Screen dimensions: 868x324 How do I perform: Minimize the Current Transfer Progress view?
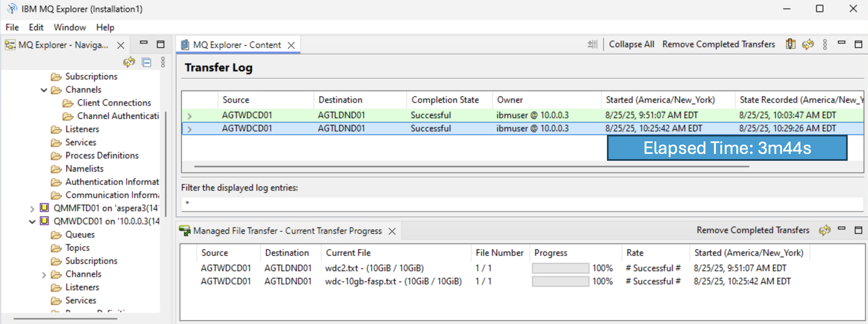point(842,229)
